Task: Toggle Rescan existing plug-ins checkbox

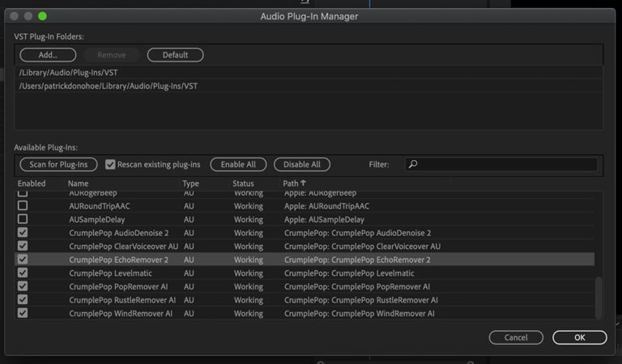Action: 110,164
